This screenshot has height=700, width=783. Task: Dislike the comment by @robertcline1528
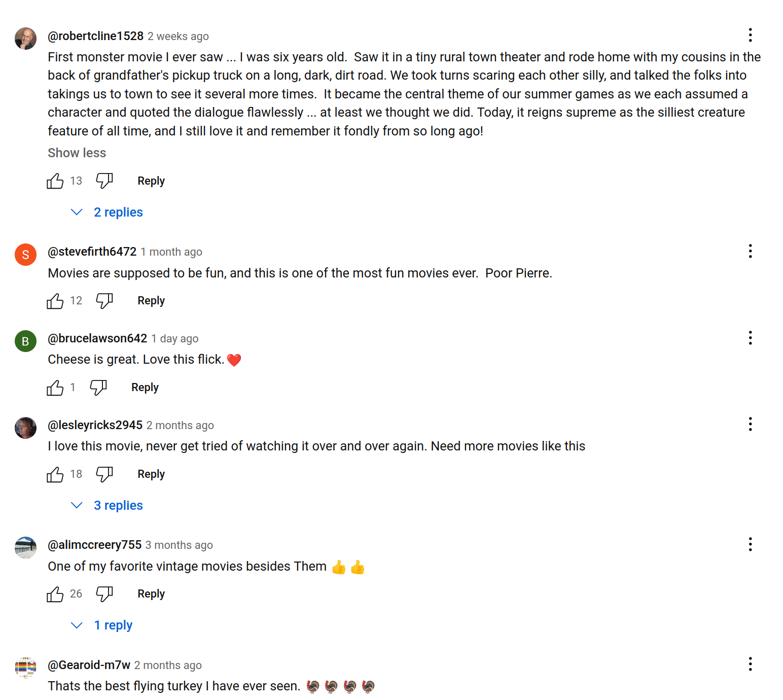point(104,181)
